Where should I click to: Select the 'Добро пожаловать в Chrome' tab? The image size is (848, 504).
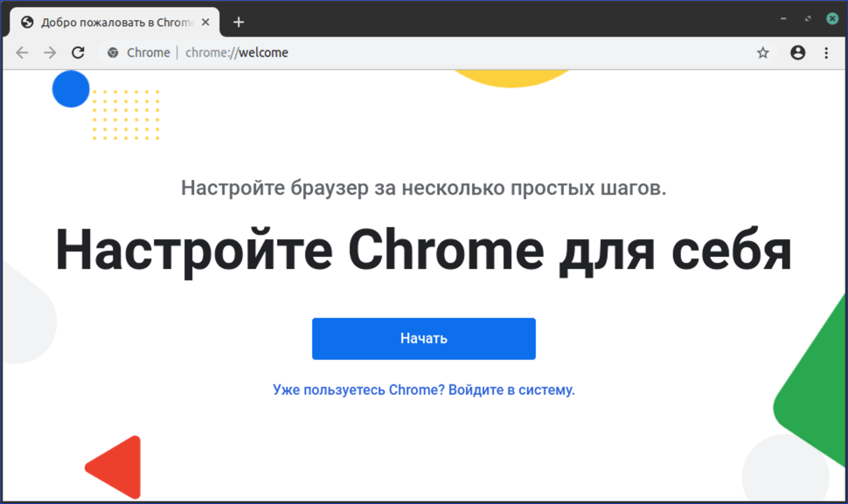tap(115, 22)
